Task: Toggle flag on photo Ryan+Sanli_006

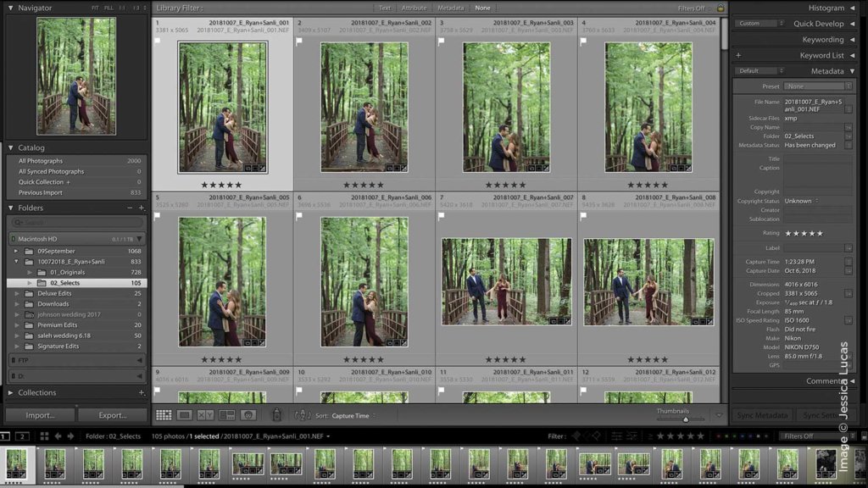Action: (x=299, y=216)
